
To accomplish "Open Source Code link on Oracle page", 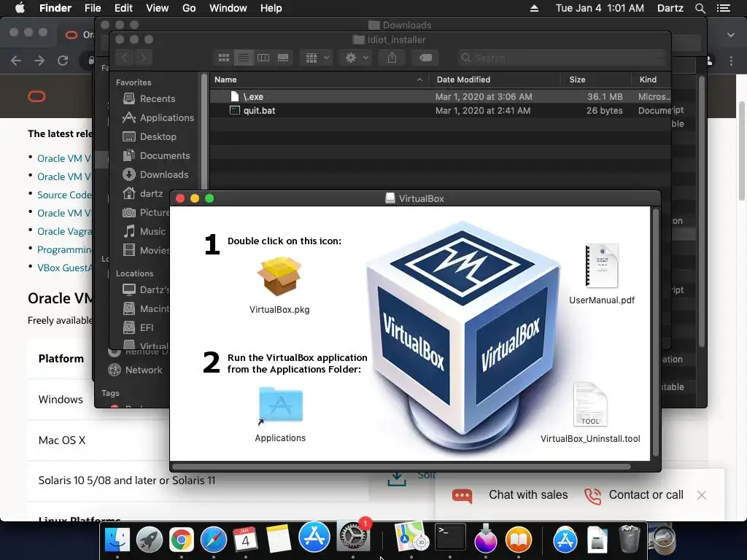I will click(64, 195).
